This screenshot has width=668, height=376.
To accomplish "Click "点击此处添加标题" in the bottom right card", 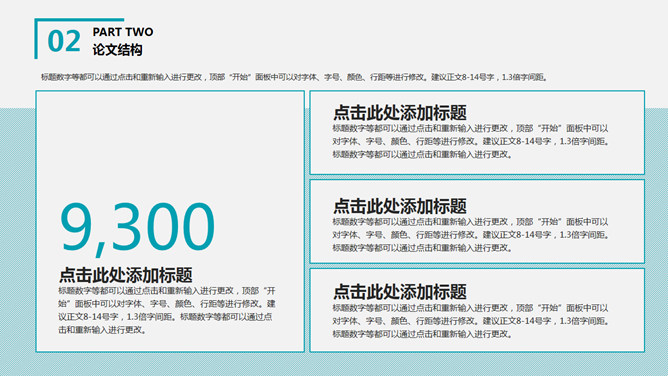I will pos(400,292).
